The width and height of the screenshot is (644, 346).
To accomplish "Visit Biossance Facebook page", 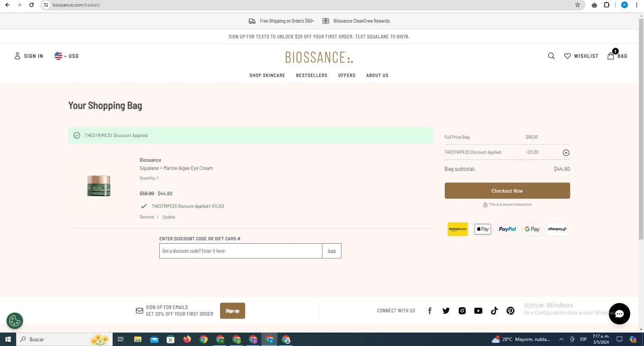I will click(x=430, y=311).
